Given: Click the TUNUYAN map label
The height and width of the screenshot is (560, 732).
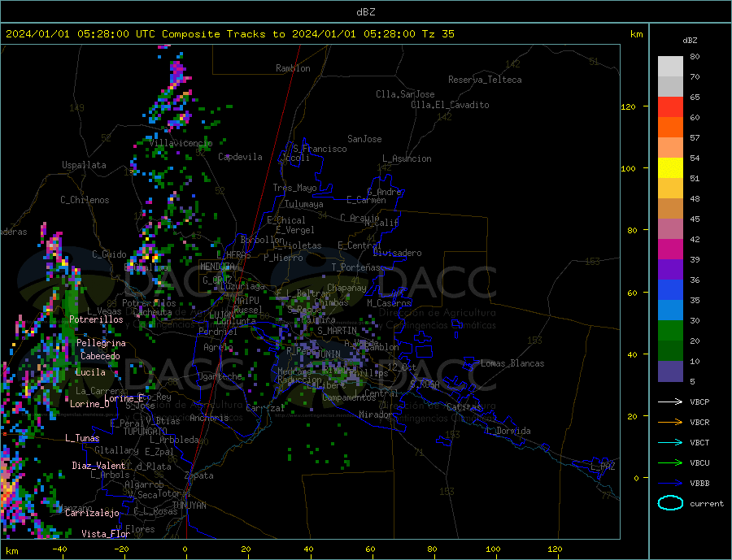Looking at the screenshot, I should 189,506.
